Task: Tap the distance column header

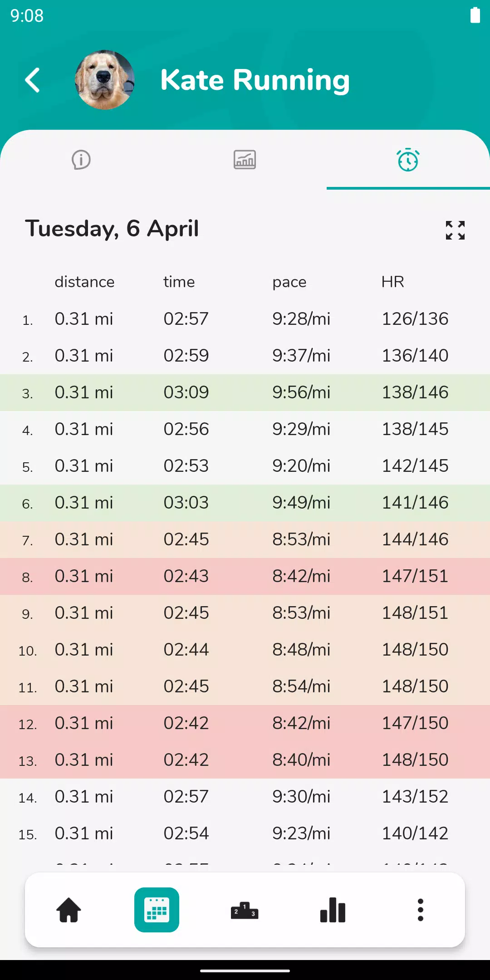Action: [84, 282]
